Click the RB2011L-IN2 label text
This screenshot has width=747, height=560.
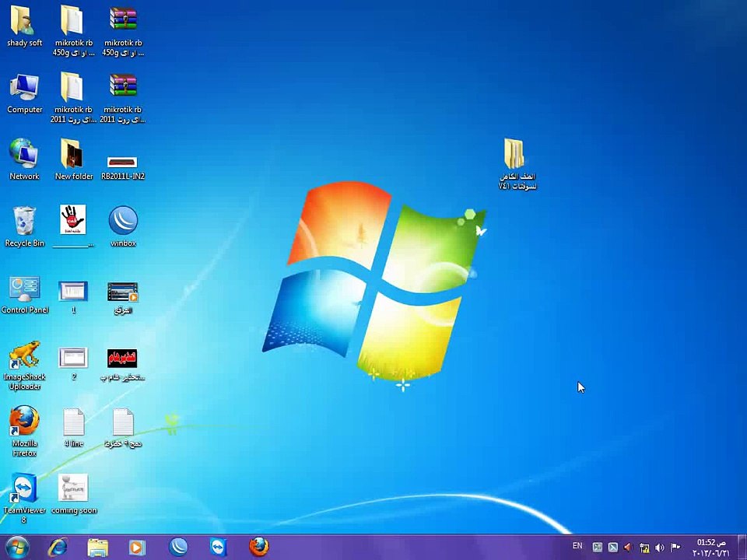123,177
